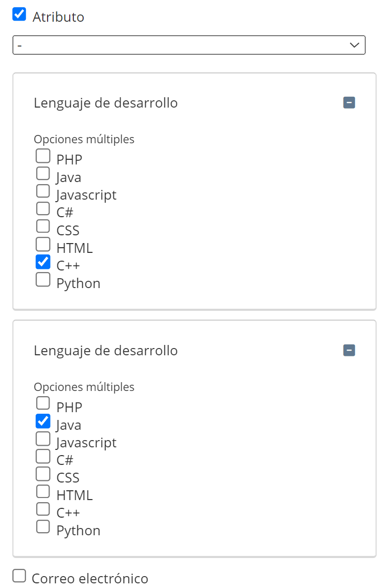Collapse the second Lenguaje de desarrollo panel
Screen dimensions: 389x588
(349, 351)
